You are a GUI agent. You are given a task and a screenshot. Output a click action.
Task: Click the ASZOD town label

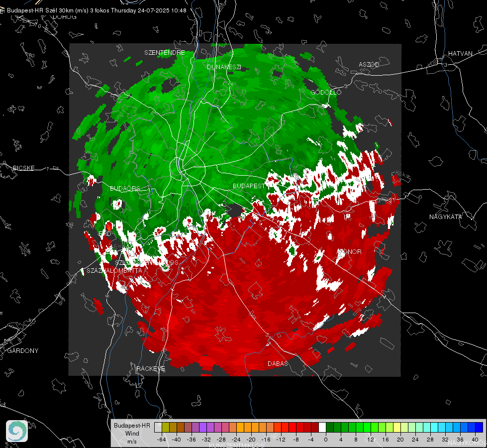(x=369, y=64)
